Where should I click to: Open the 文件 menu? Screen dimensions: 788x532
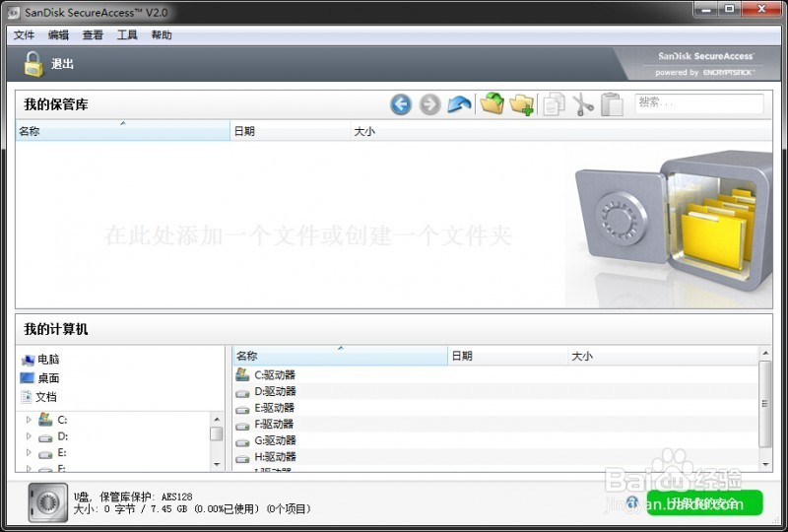[24, 35]
